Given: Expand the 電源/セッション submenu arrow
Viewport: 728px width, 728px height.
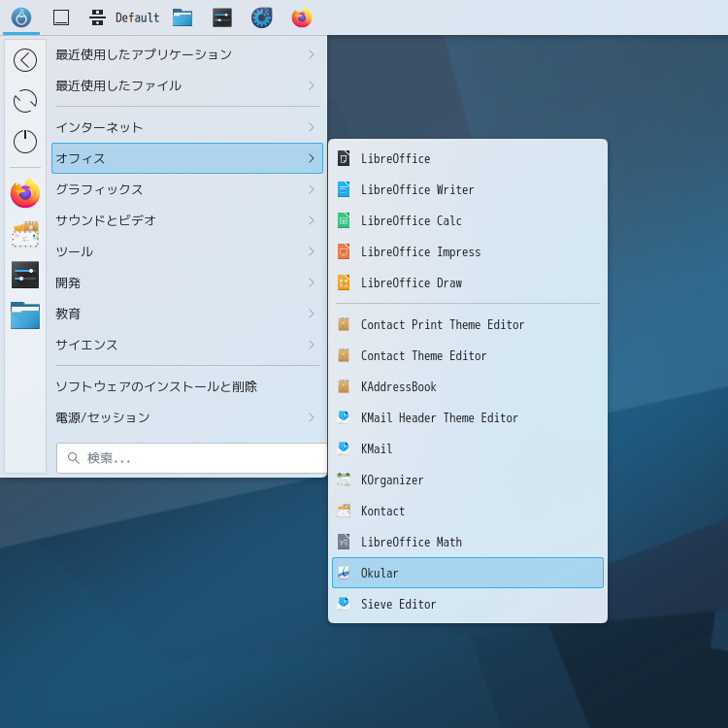Looking at the screenshot, I should (x=312, y=417).
